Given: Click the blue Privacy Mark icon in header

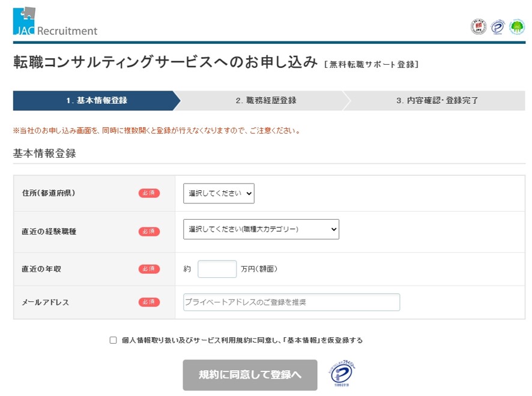Looking at the screenshot, I should (x=497, y=27).
